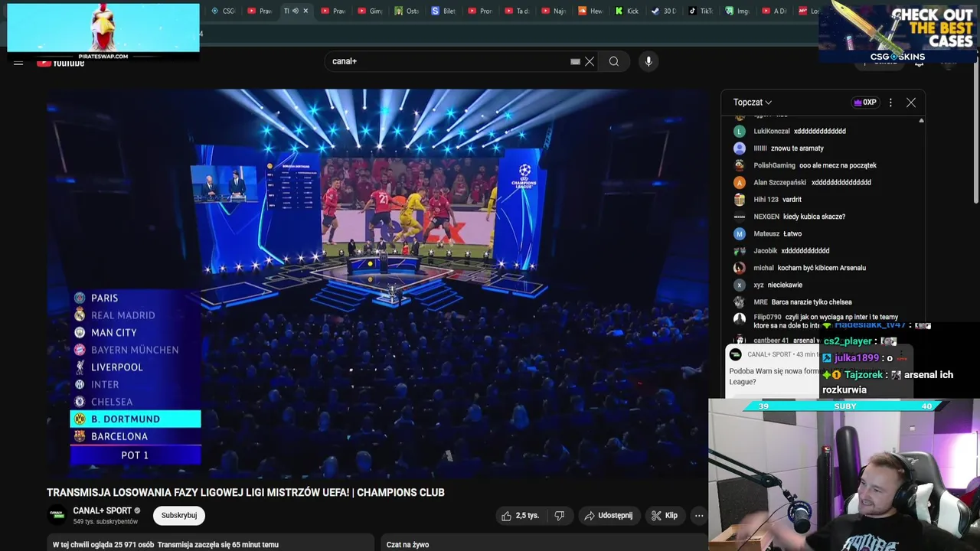This screenshot has width=980, height=551.
Task: Run search with magnifier button
Action: (614, 61)
